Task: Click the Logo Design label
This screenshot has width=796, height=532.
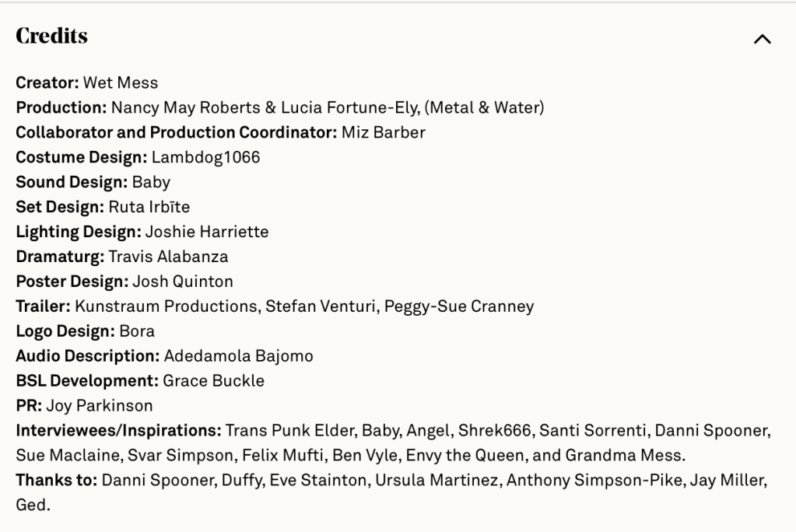Action: click(65, 331)
